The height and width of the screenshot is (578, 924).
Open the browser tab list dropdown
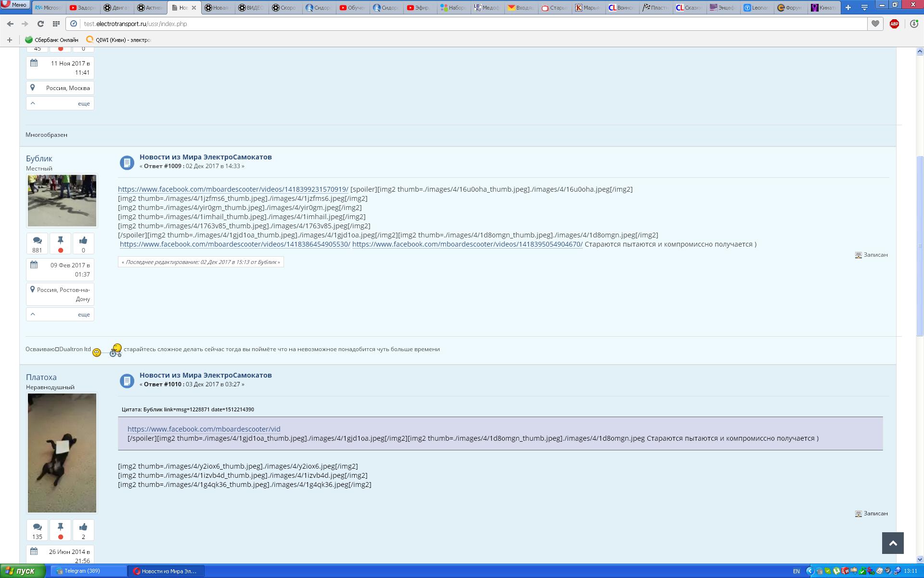(x=864, y=7)
